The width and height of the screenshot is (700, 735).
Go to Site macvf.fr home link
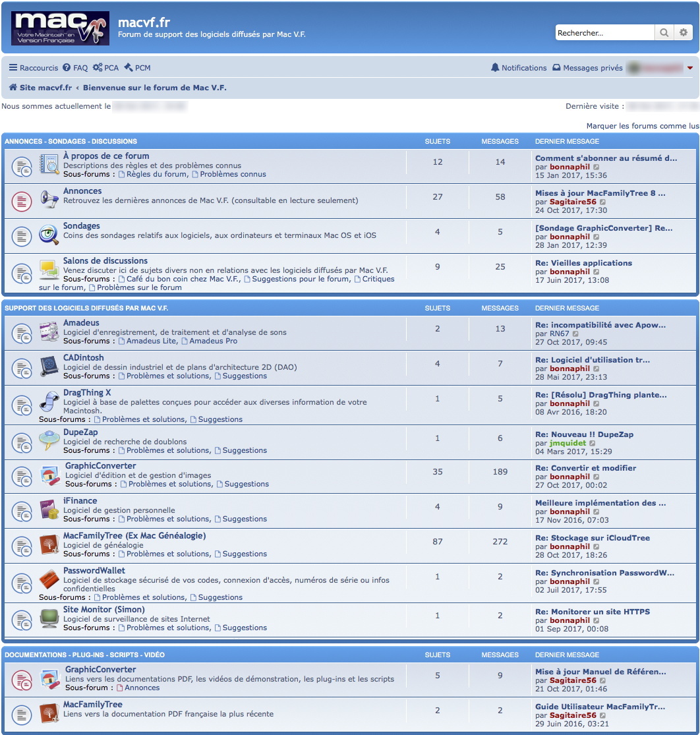click(41, 87)
